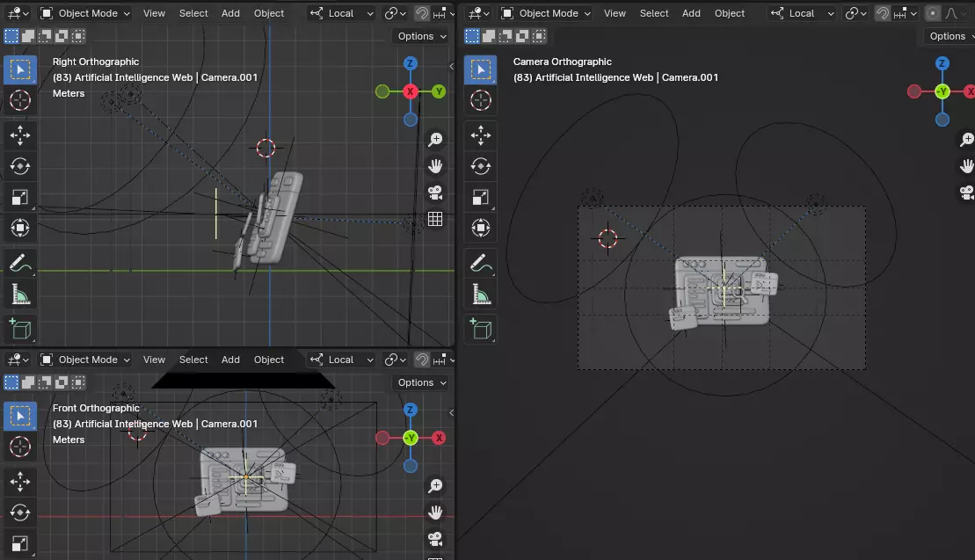
Task: Toggle snapping magnet in Camera Orthographic header
Action: click(x=883, y=13)
